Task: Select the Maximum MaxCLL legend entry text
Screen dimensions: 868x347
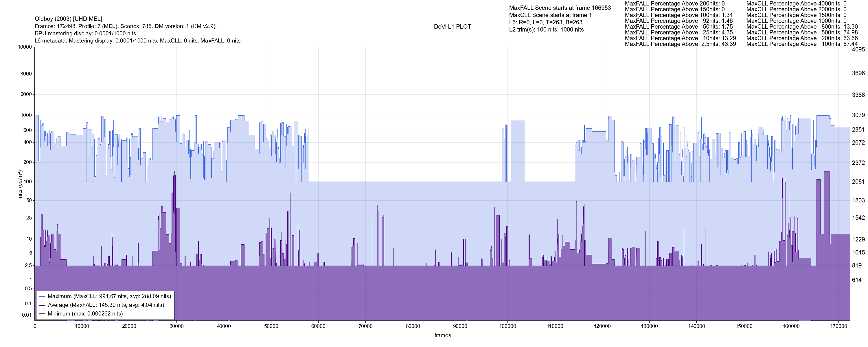Action: pos(109,296)
